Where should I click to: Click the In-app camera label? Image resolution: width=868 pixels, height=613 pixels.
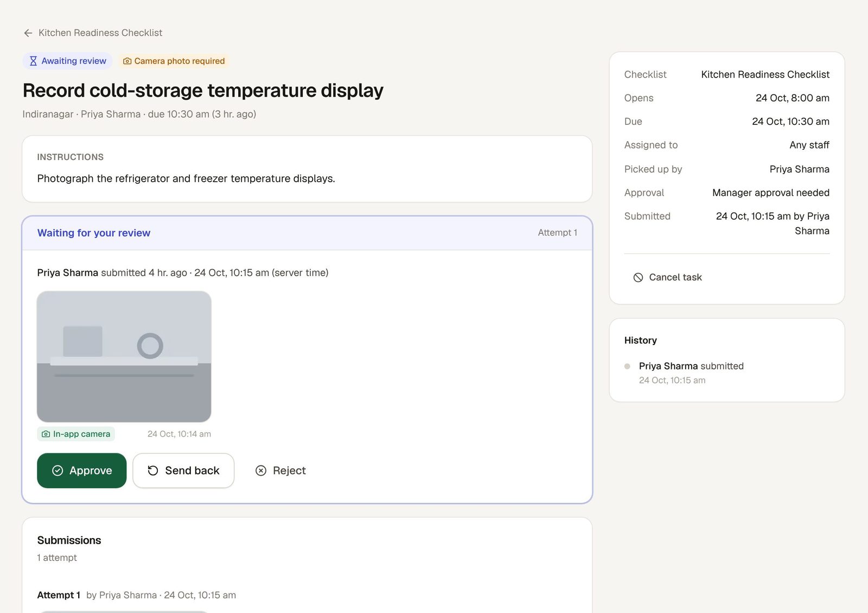[x=81, y=434]
